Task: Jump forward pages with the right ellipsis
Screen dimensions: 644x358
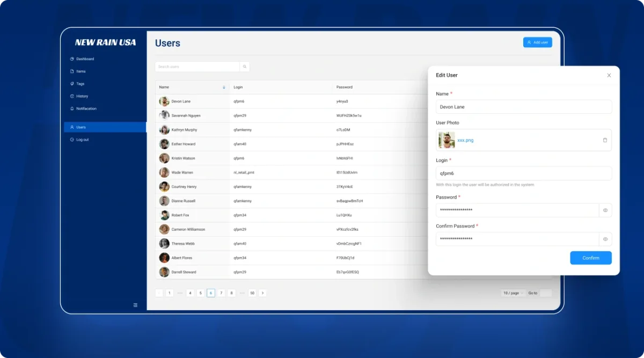Action: tap(242, 293)
